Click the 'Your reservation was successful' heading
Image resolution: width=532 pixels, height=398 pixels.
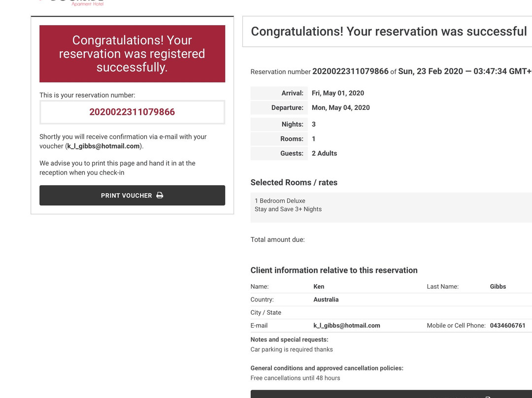point(389,32)
